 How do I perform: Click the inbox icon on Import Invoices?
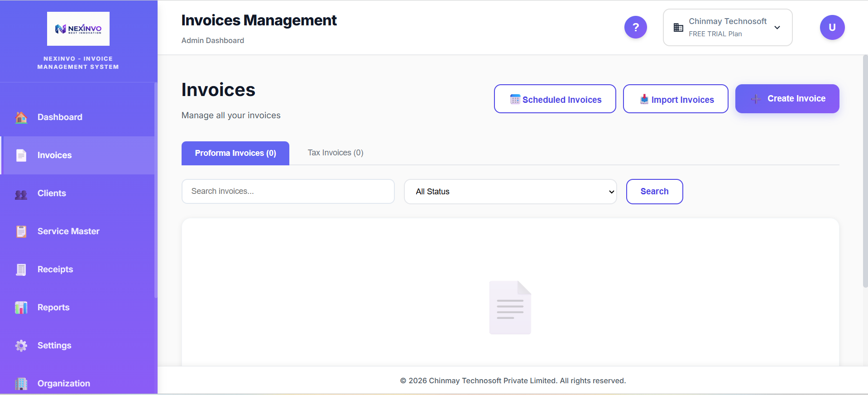click(644, 99)
